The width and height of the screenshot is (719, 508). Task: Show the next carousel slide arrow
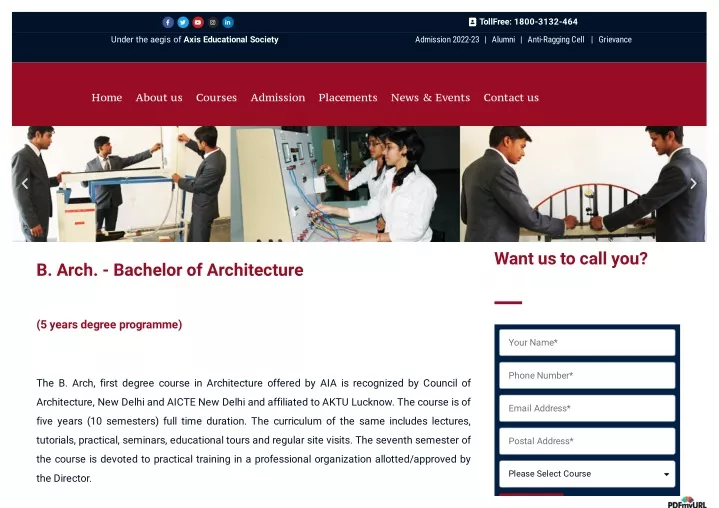coord(693,183)
